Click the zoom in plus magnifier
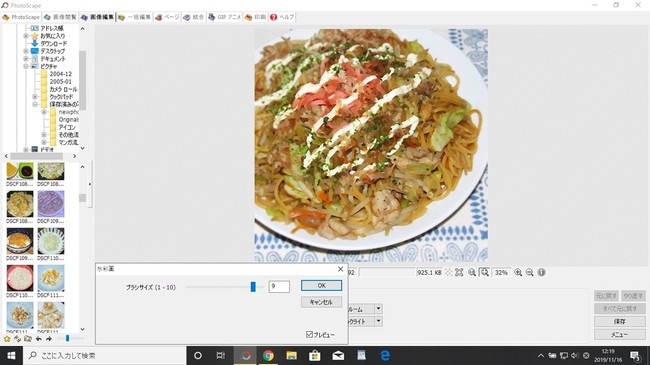650x365 pixels. pyautogui.click(x=518, y=273)
